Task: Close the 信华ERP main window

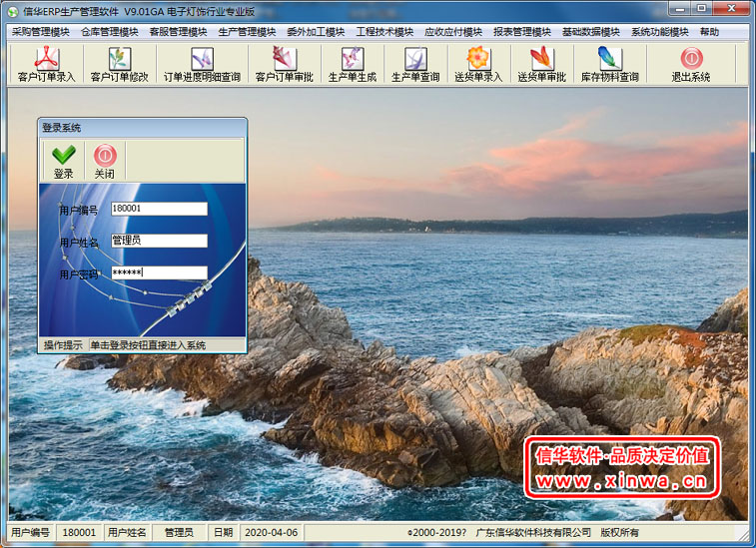Action: tap(731, 8)
